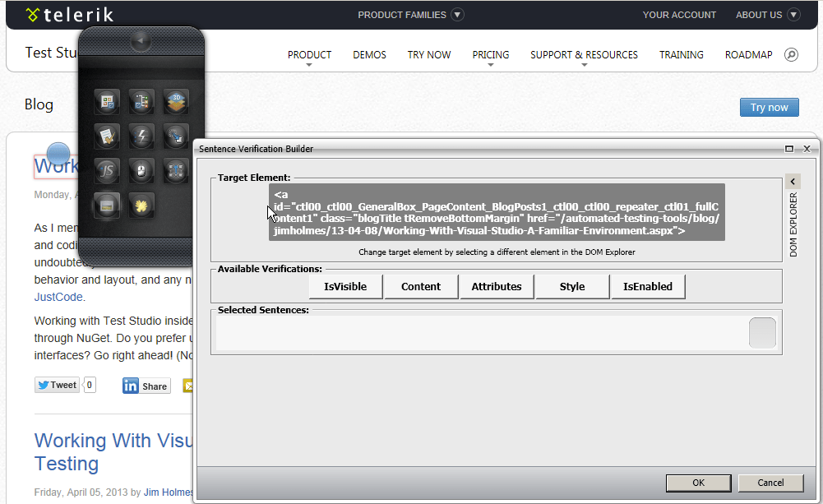Open the Roadmap menu item
The width and height of the screenshot is (823, 504).
click(x=748, y=54)
